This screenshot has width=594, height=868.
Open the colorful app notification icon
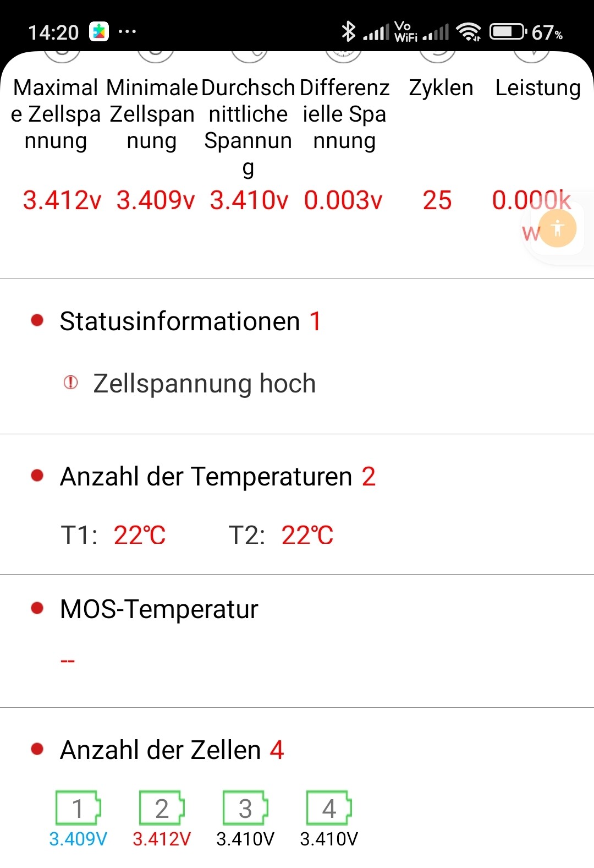tap(100, 32)
